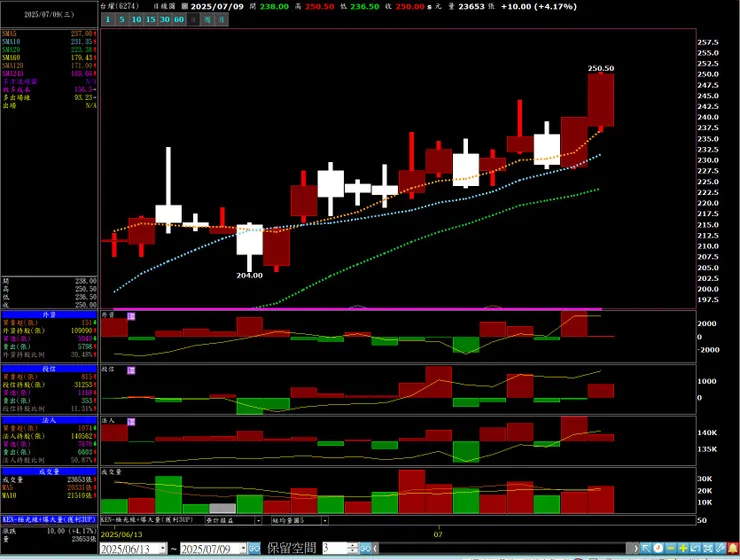Click the SMA60 indicator row
740x560 pixels.
(49, 58)
